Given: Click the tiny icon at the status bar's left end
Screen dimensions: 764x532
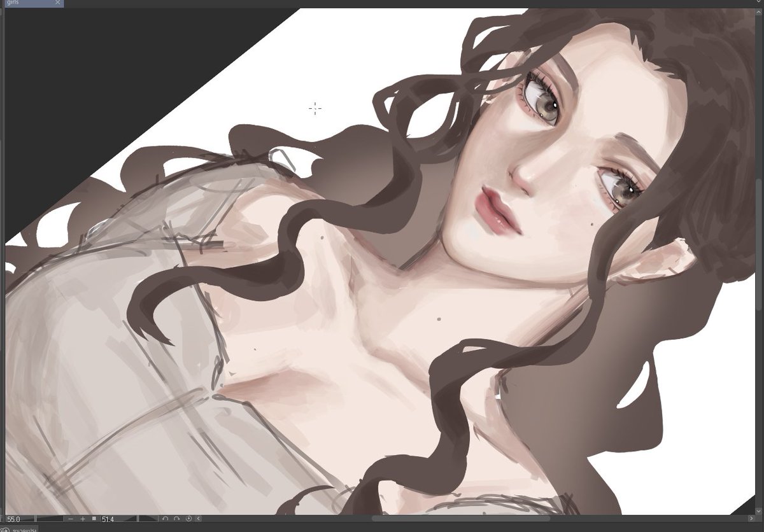Looking at the screenshot, I should [3, 519].
